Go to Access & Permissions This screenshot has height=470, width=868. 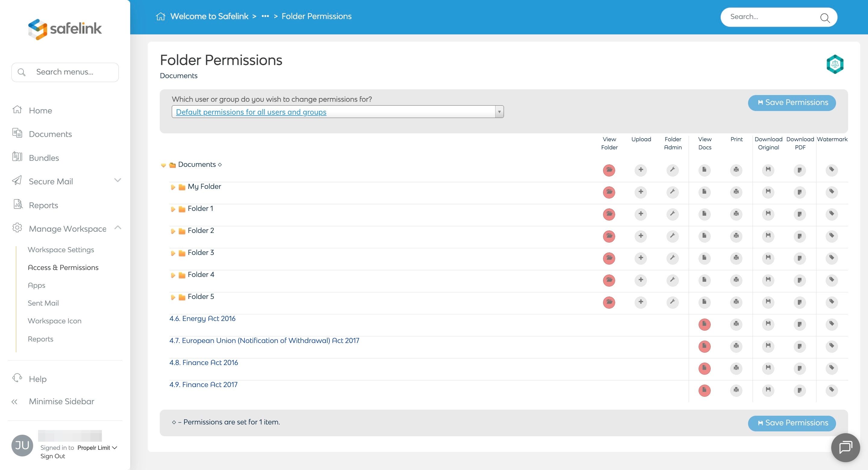pos(63,267)
